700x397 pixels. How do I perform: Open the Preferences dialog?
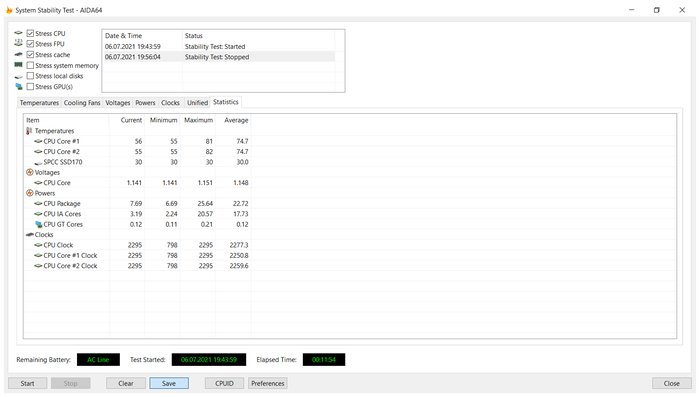268,383
